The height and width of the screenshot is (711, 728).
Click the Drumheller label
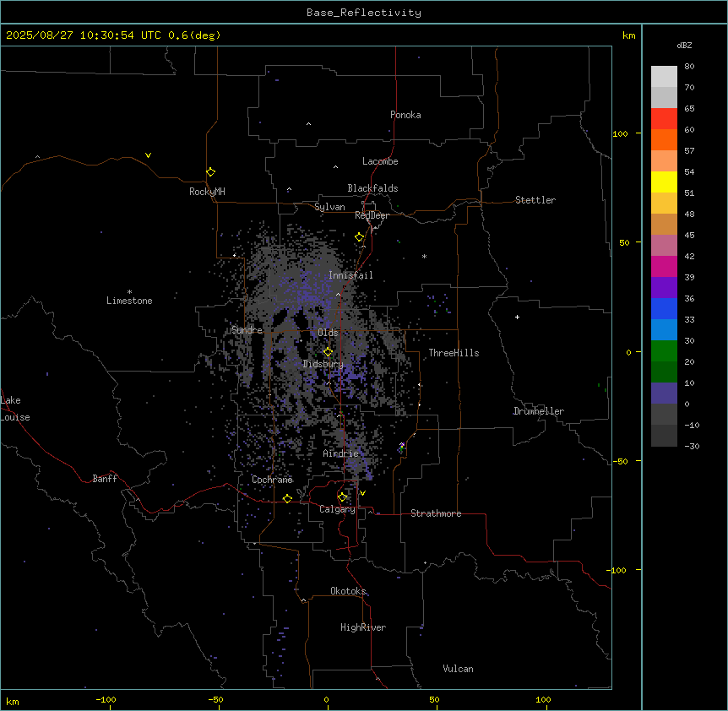point(539,411)
